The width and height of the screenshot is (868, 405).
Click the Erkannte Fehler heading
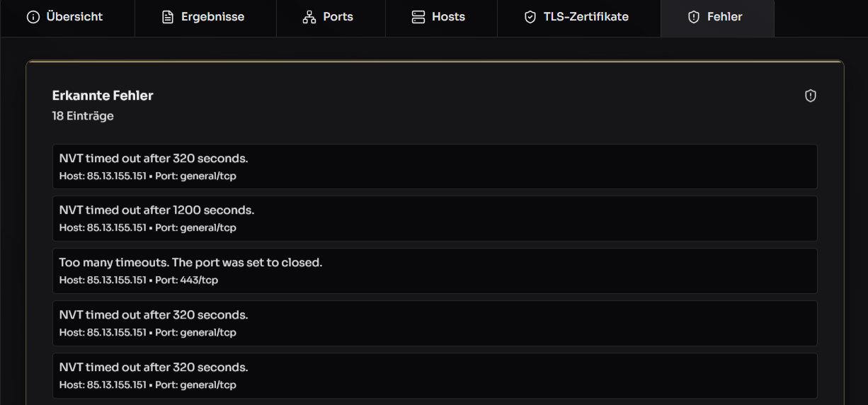coord(103,96)
